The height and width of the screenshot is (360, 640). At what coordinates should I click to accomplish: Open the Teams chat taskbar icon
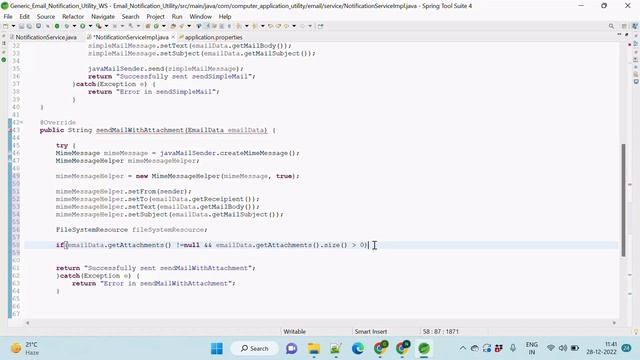pyautogui.click(x=291, y=349)
